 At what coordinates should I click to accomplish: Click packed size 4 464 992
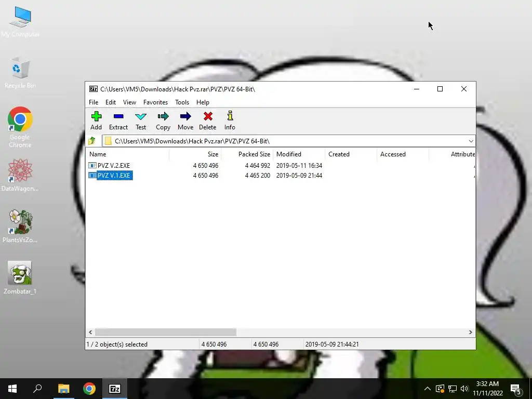(258, 166)
